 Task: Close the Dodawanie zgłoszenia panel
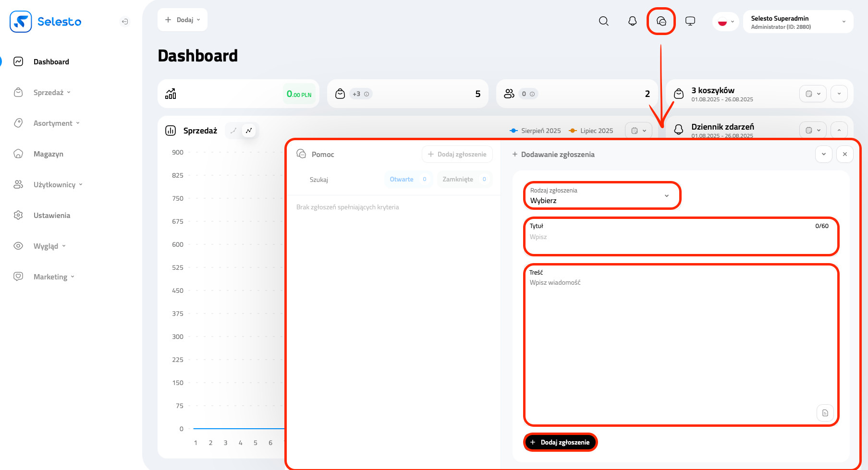844,154
